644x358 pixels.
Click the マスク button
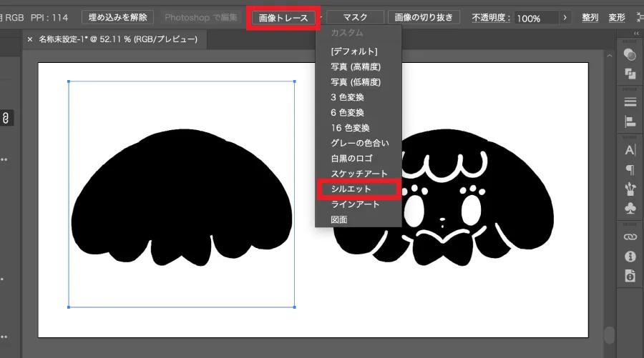(x=355, y=17)
